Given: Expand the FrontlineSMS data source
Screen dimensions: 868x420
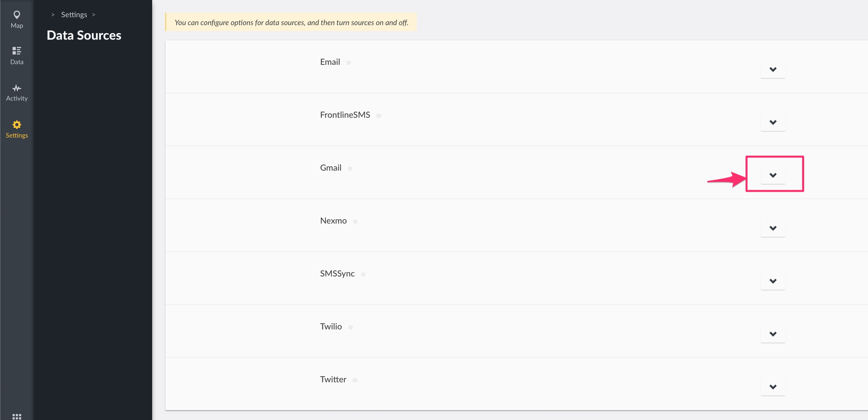Looking at the screenshot, I should coord(773,122).
